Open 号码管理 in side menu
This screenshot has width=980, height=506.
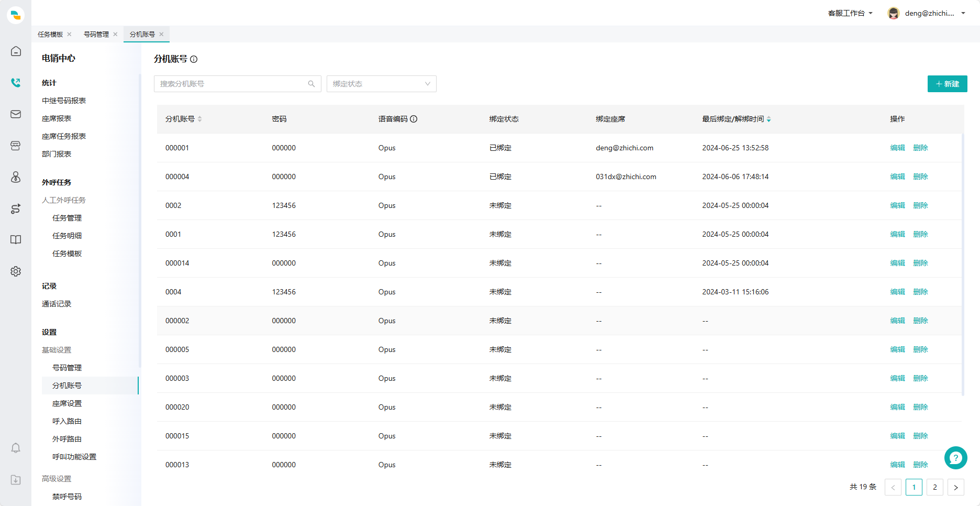67,368
